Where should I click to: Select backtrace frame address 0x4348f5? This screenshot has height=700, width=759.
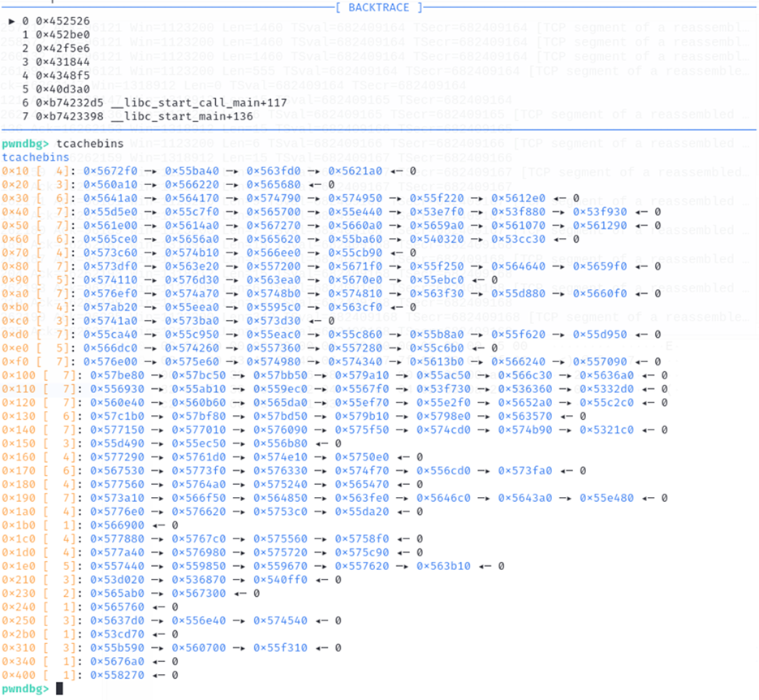click(x=63, y=76)
